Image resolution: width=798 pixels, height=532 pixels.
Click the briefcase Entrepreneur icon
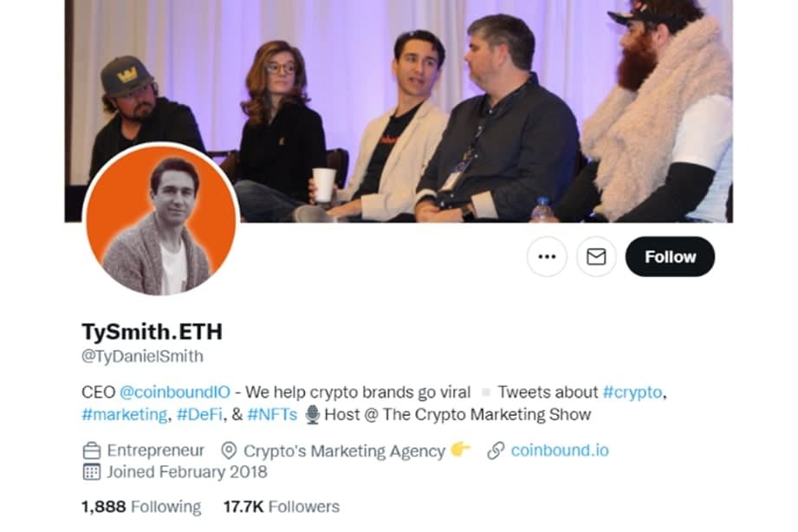point(92,451)
